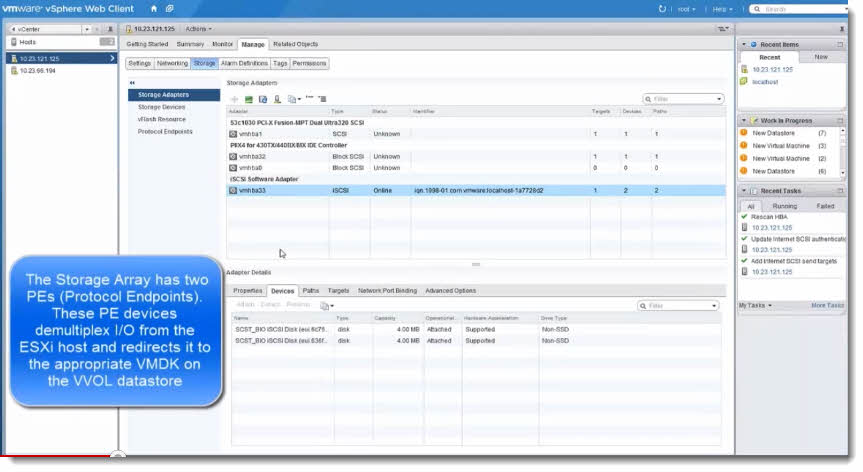Select the vmhba33 iSCSI adapter row

476,190
